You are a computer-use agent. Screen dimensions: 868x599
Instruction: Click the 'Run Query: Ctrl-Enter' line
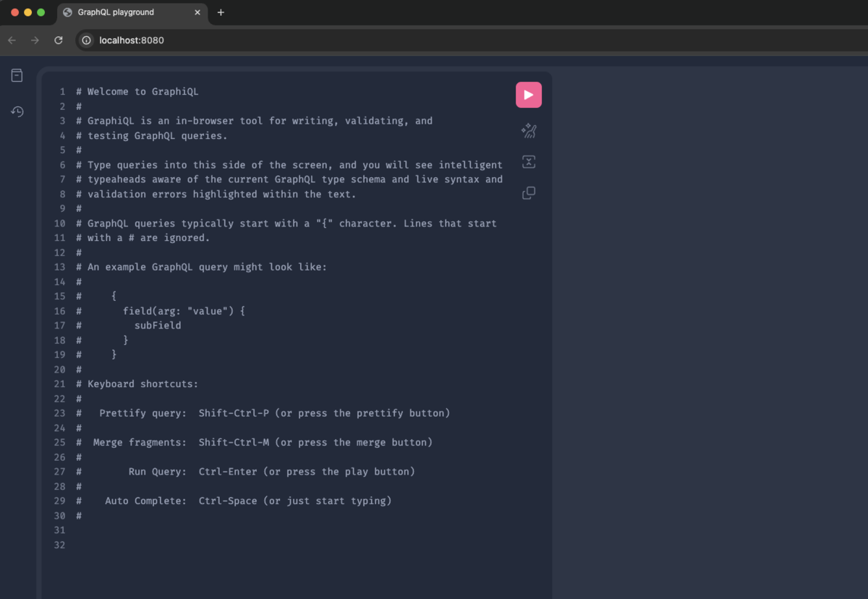pos(245,472)
